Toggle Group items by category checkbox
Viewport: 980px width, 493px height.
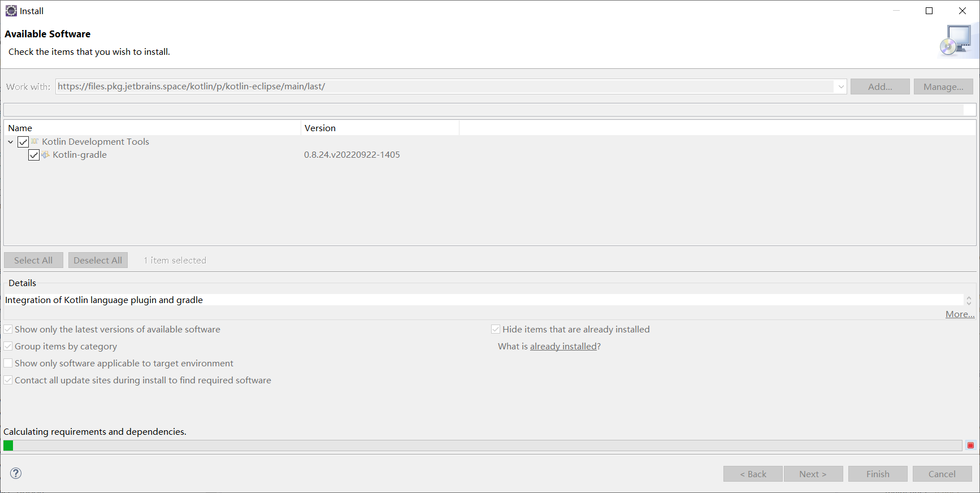click(x=8, y=346)
